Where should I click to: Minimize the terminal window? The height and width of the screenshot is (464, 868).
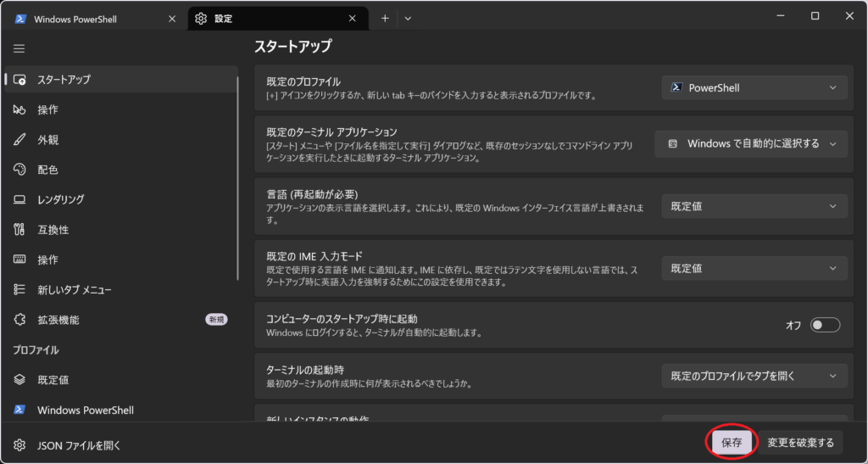click(781, 16)
